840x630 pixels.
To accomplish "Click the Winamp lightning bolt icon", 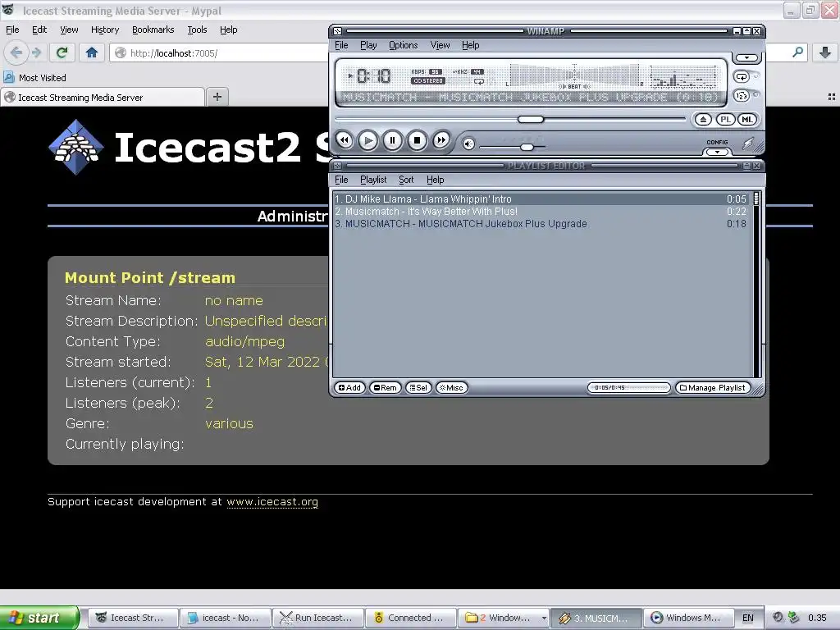I will [748, 143].
